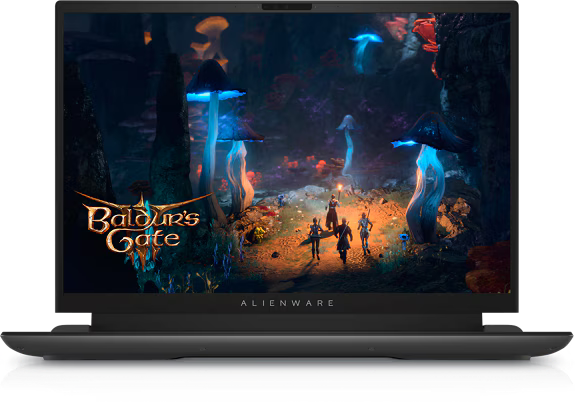Click the floating blue jellyfish mushroom at the top
This screenshot has width=575, height=402.
pyautogui.click(x=365, y=52)
